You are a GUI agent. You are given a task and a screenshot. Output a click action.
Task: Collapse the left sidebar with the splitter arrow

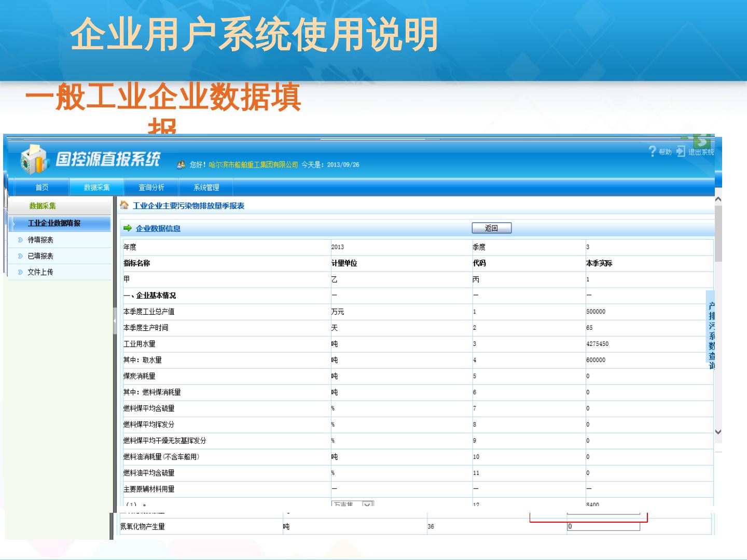(115, 321)
